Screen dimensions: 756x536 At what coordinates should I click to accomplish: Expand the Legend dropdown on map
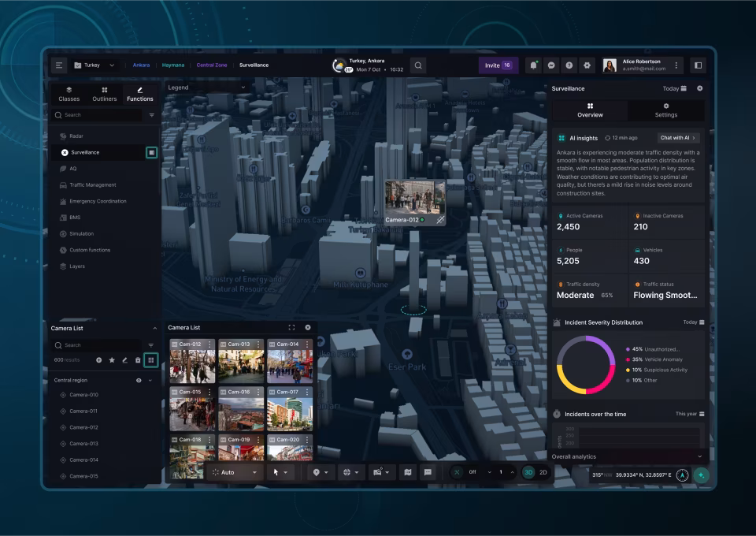(206, 87)
